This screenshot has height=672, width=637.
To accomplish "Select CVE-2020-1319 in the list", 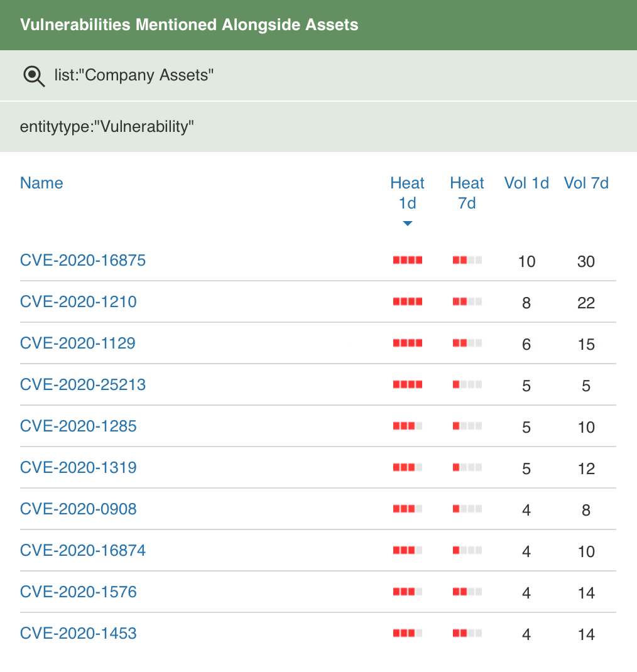I will click(79, 467).
